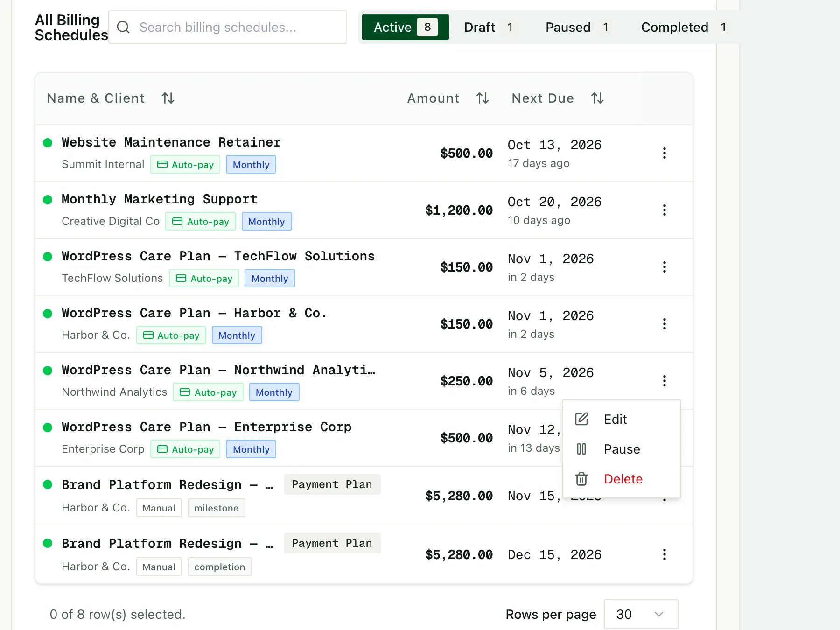The width and height of the screenshot is (840, 630).
Task: Click Manual tag on milestone row
Action: tap(159, 508)
